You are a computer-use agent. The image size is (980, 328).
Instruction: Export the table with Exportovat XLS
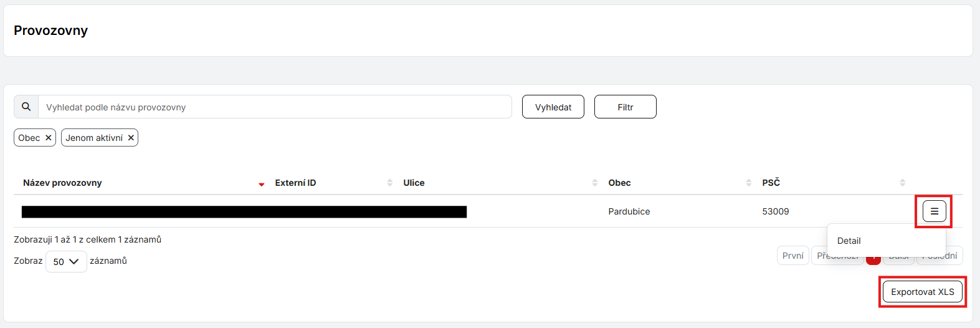click(x=922, y=292)
